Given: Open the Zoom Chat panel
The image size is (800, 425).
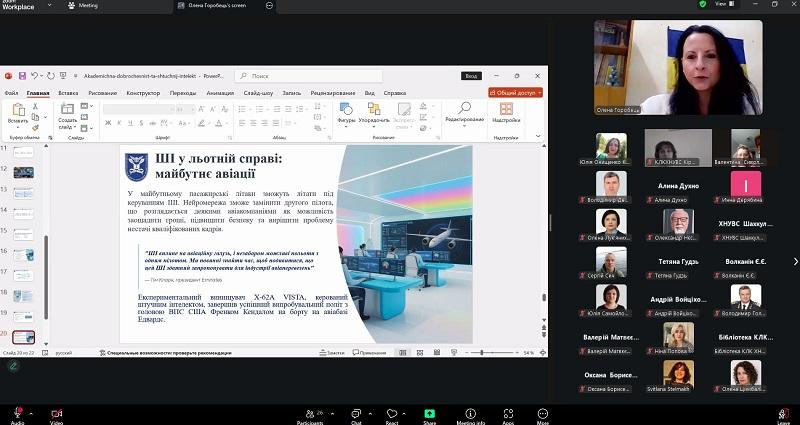Looking at the screenshot, I should click(x=356, y=411).
